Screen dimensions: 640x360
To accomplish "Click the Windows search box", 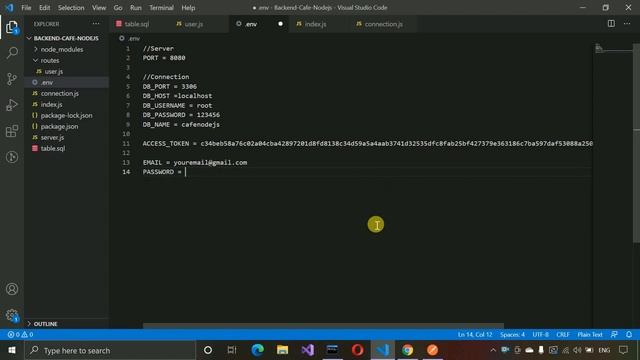I will [x=111, y=350].
